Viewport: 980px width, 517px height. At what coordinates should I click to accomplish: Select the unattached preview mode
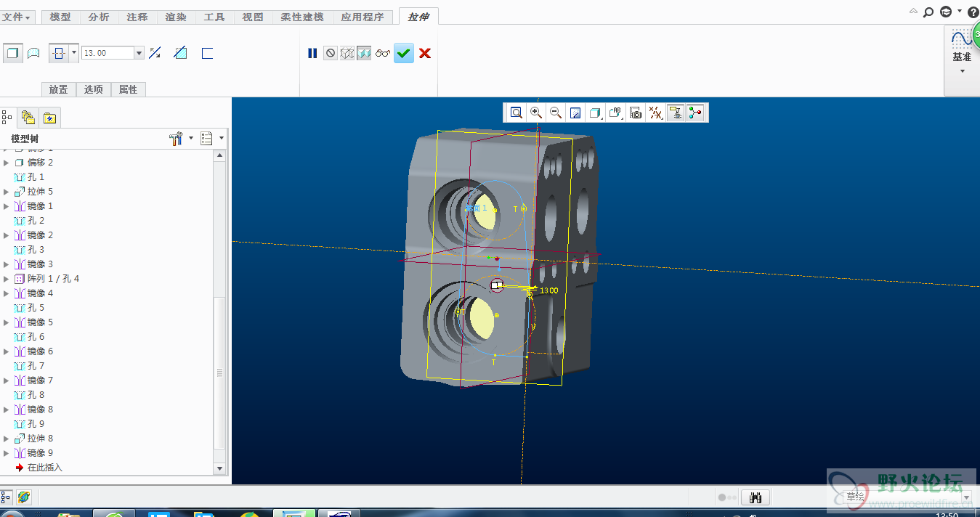[x=347, y=53]
